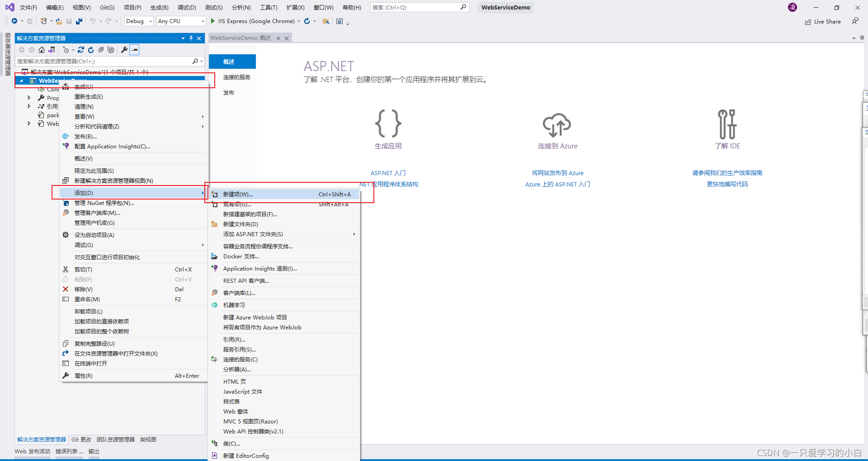Click the Navigate Backward toolbar arrow
The height and width of the screenshot is (461, 868).
[x=14, y=21]
